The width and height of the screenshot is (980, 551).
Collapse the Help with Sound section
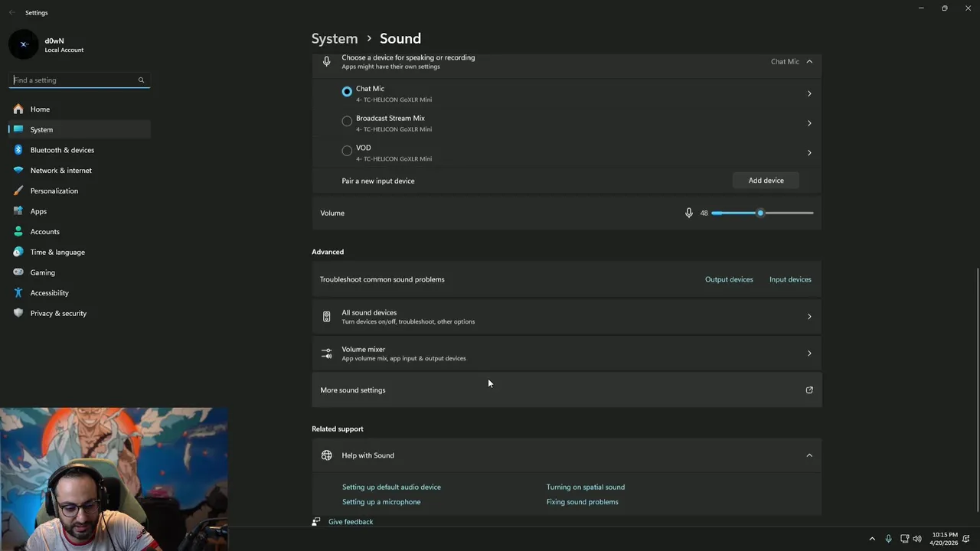point(809,455)
